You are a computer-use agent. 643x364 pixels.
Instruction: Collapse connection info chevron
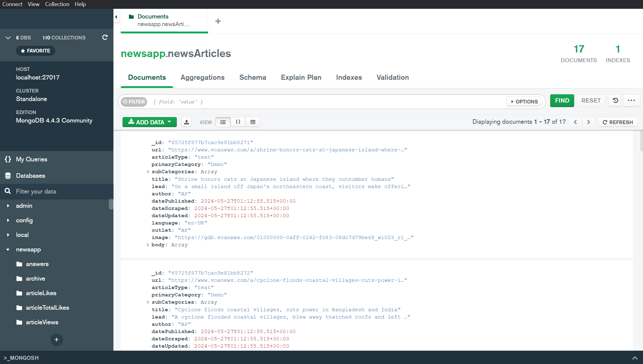[8, 38]
